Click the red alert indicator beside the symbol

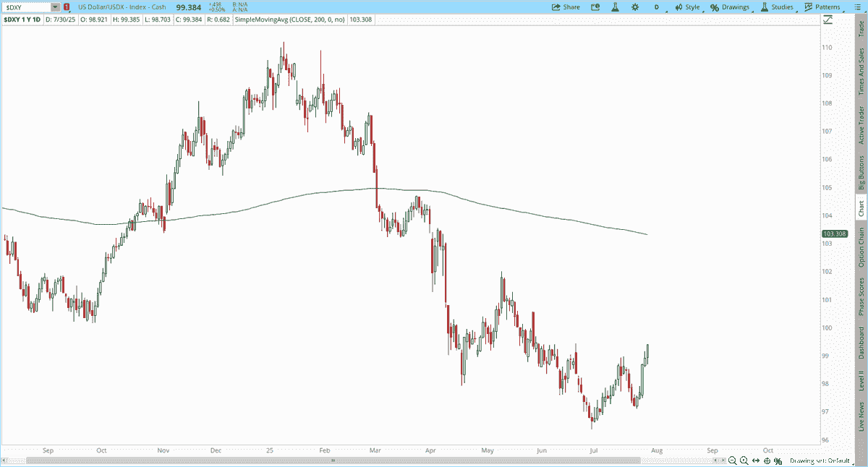click(67, 7)
